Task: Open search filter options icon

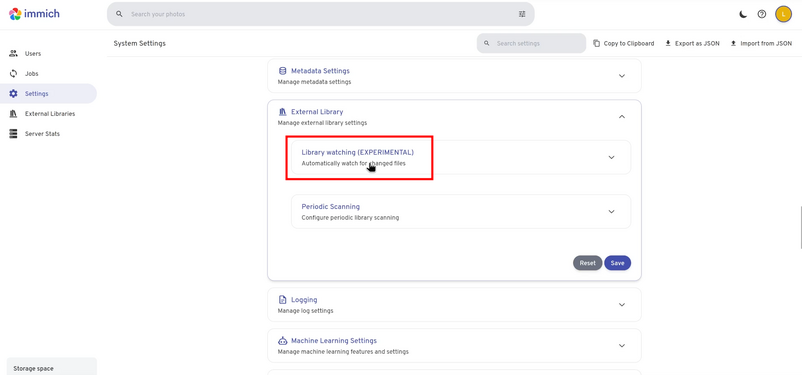Action: click(x=522, y=14)
